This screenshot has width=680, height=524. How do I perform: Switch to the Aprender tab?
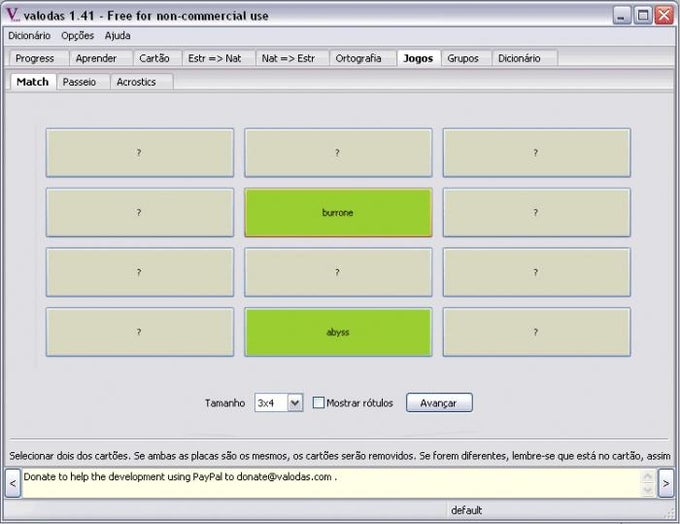(101, 59)
